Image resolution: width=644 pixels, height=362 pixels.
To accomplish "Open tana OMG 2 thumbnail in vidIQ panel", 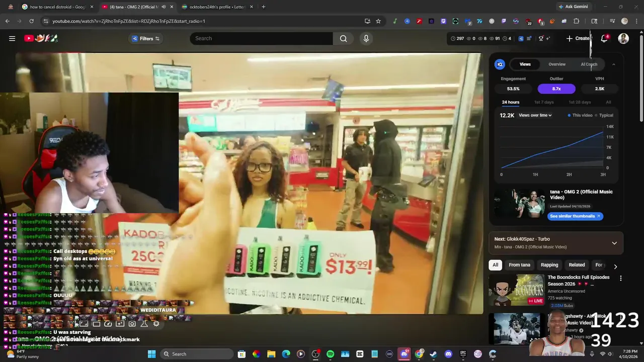I will pos(520,203).
